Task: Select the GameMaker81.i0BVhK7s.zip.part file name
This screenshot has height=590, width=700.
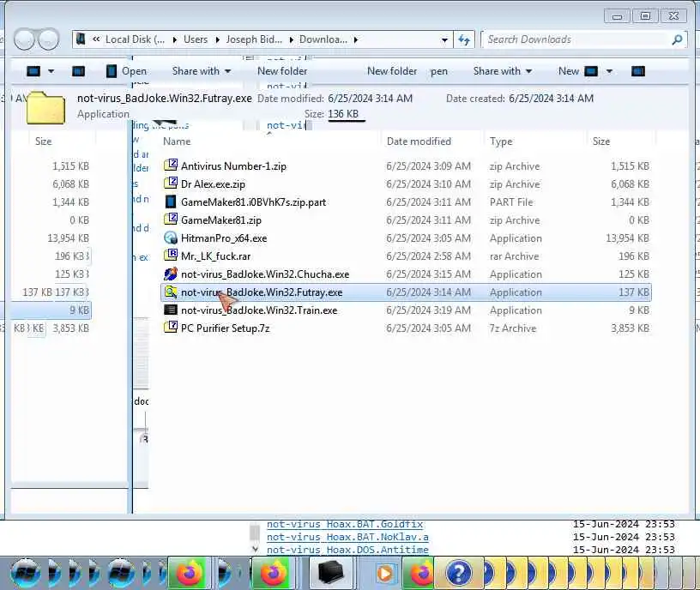Action: pyautogui.click(x=253, y=202)
